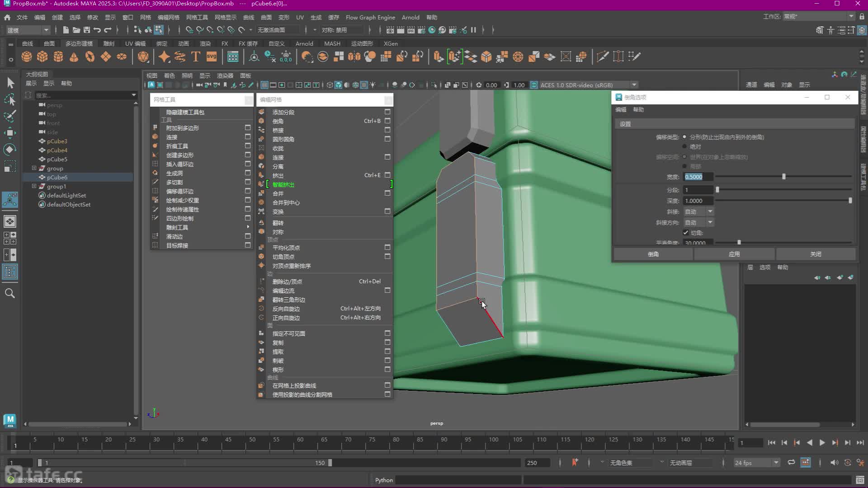Image resolution: width=868 pixels, height=488 pixels.
Task: Toggle the 切角 (chamfer) checkbox in bevel options
Action: point(686,233)
